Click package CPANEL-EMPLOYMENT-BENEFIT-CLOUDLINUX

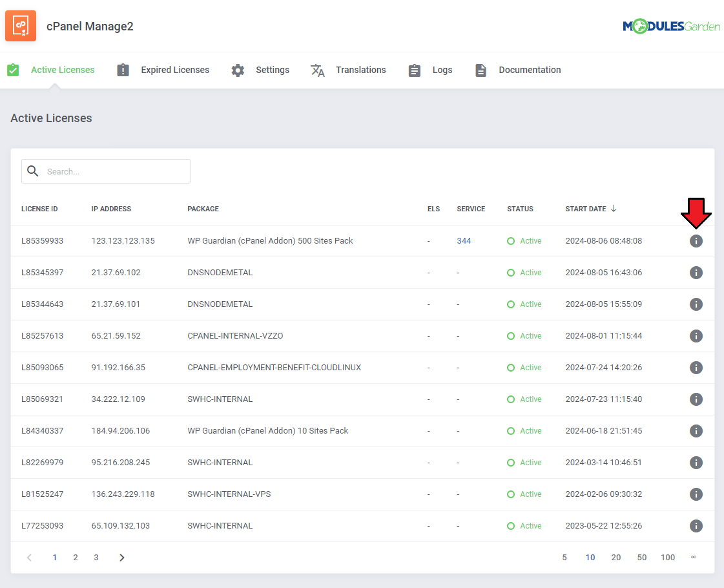click(x=274, y=367)
